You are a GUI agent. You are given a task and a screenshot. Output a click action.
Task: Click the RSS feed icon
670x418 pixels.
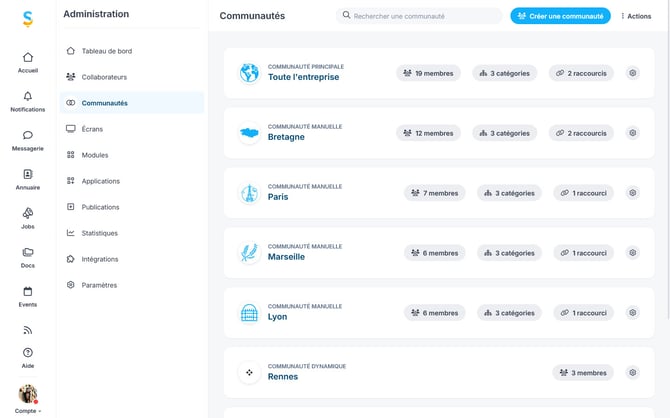pyautogui.click(x=28, y=330)
